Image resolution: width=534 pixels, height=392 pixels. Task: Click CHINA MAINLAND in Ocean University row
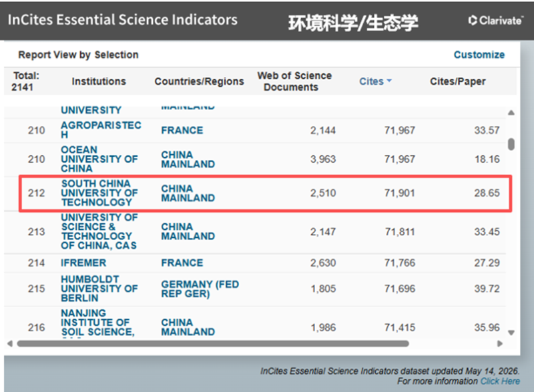(x=188, y=159)
